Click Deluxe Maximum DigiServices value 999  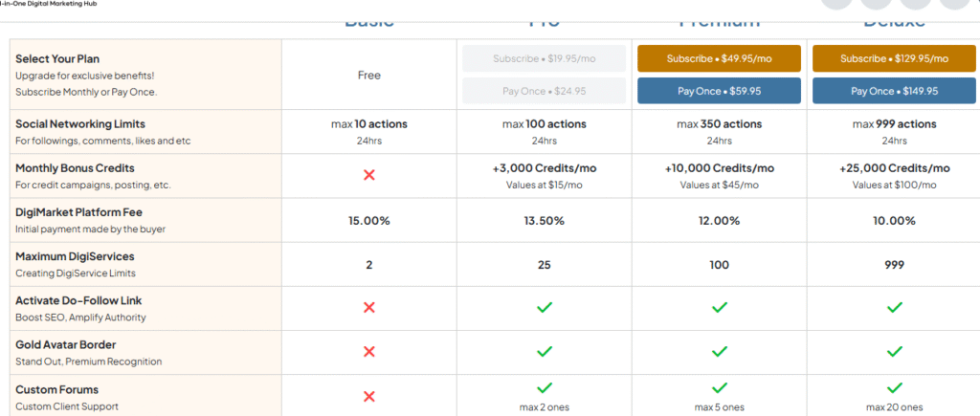coord(895,265)
